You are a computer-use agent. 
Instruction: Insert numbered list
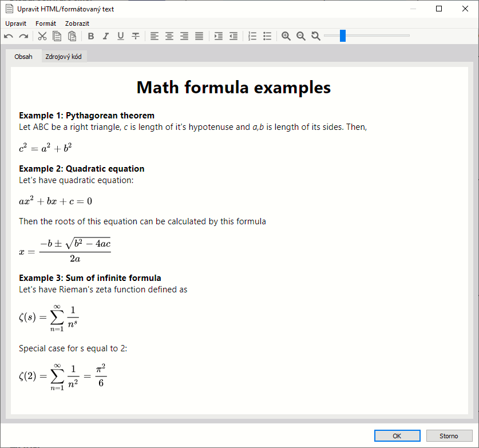click(252, 36)
